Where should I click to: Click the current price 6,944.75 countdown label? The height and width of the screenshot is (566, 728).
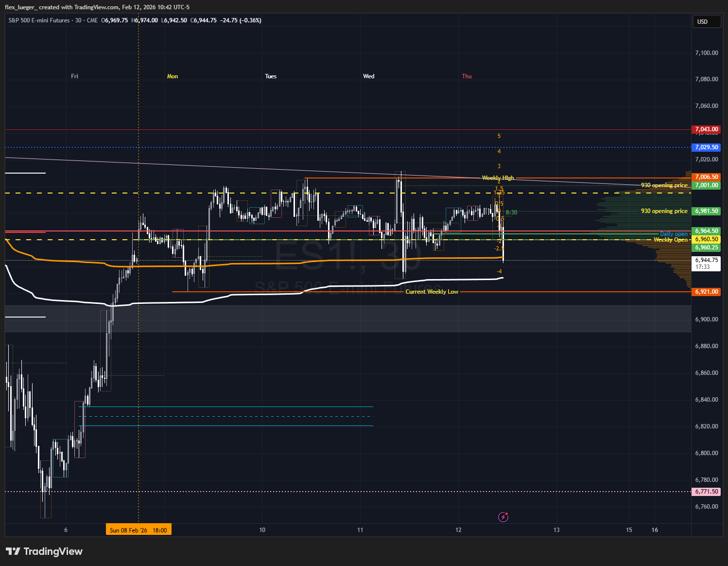706,264
